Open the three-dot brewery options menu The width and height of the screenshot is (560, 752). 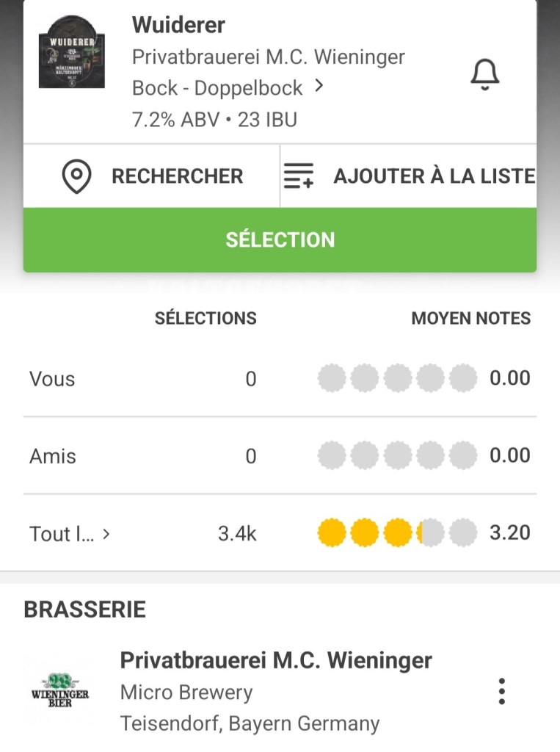(501, 691)
